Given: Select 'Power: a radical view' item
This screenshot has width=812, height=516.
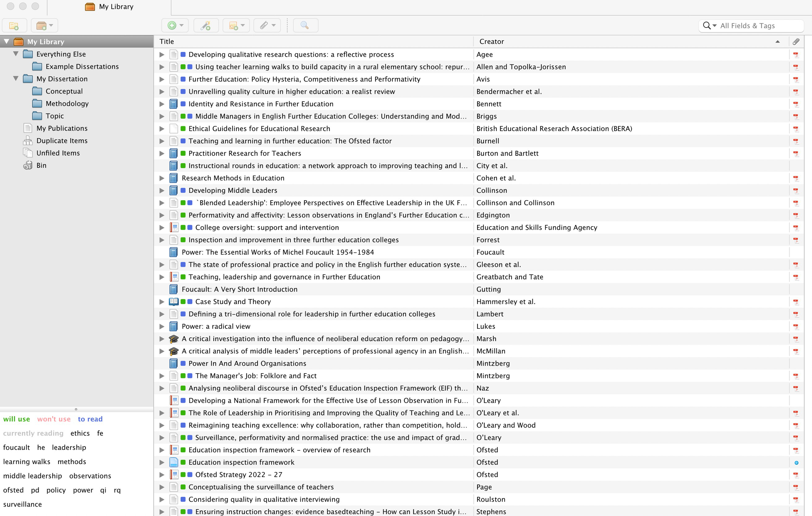Looking at the screenshot, I should coord(216,326).
